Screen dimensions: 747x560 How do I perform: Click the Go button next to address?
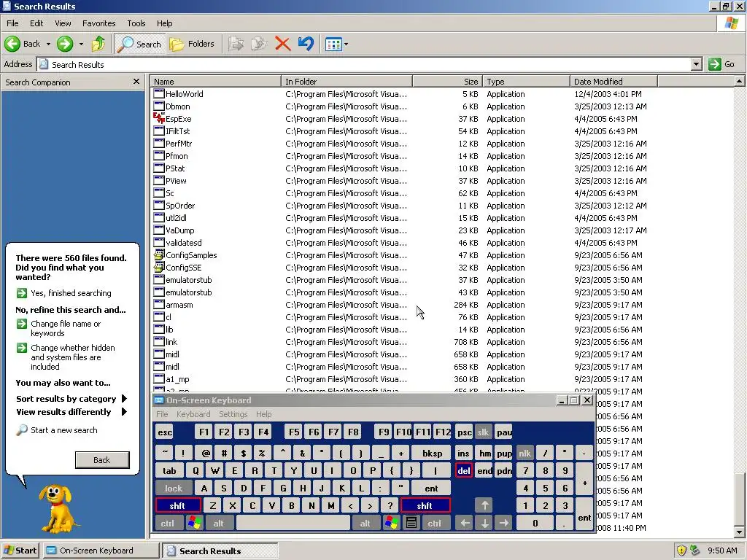coord(721,64)
